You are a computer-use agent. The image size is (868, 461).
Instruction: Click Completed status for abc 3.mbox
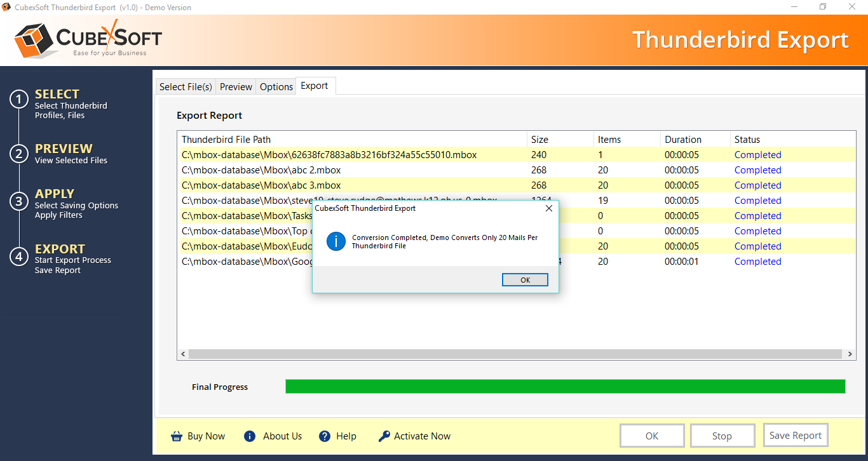[757, 185]
